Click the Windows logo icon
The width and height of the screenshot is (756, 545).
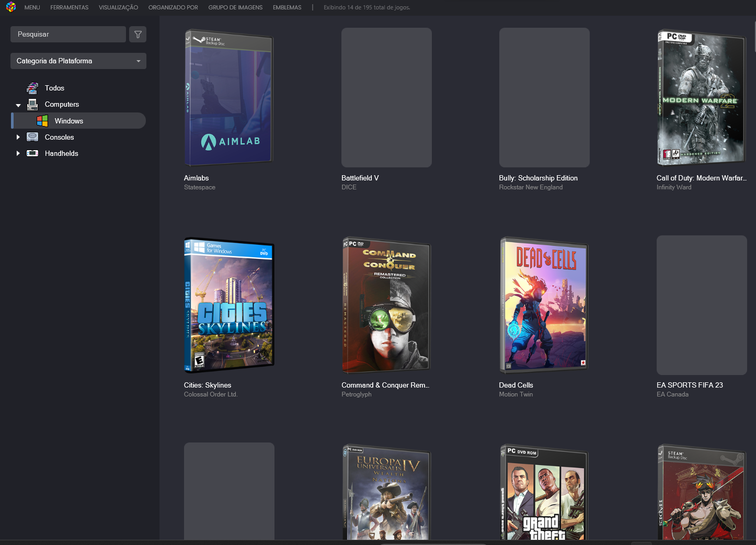point(42,121)
